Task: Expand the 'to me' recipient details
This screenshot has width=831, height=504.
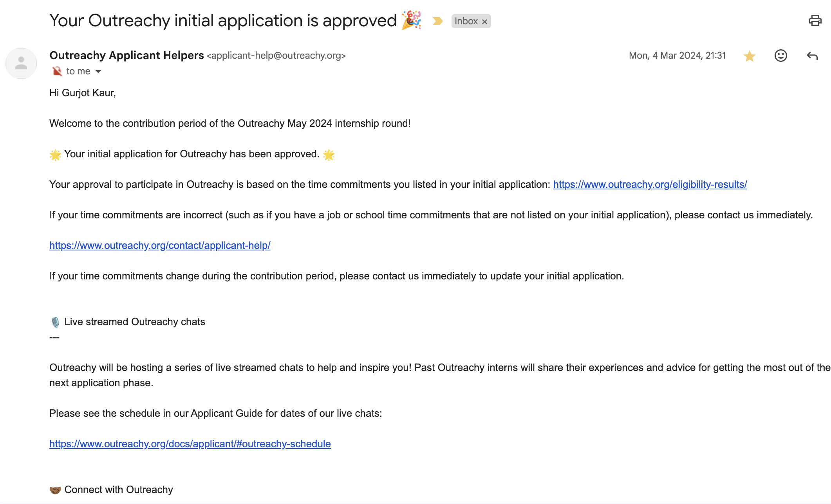Action: pyautogui.click(x=98, y=71)
